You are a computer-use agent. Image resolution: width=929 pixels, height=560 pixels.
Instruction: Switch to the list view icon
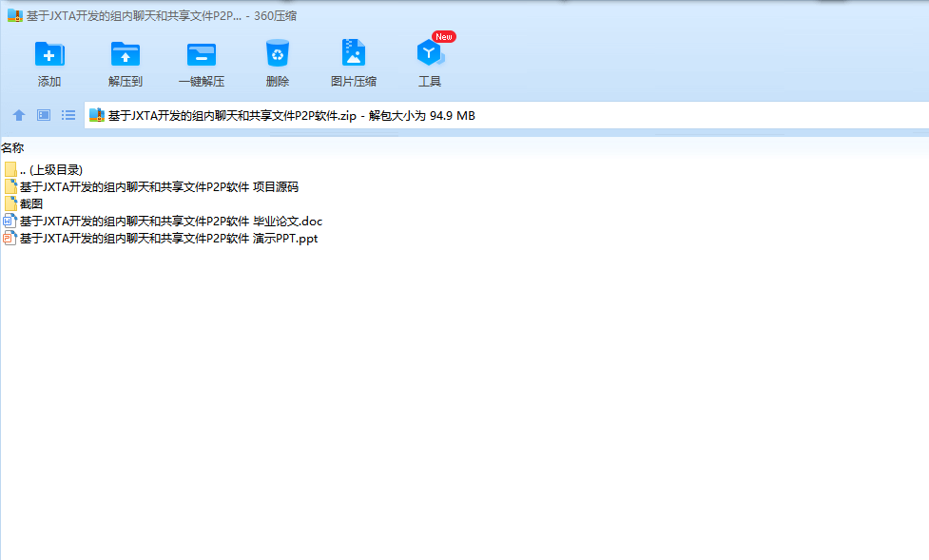[x=68, y=115]
